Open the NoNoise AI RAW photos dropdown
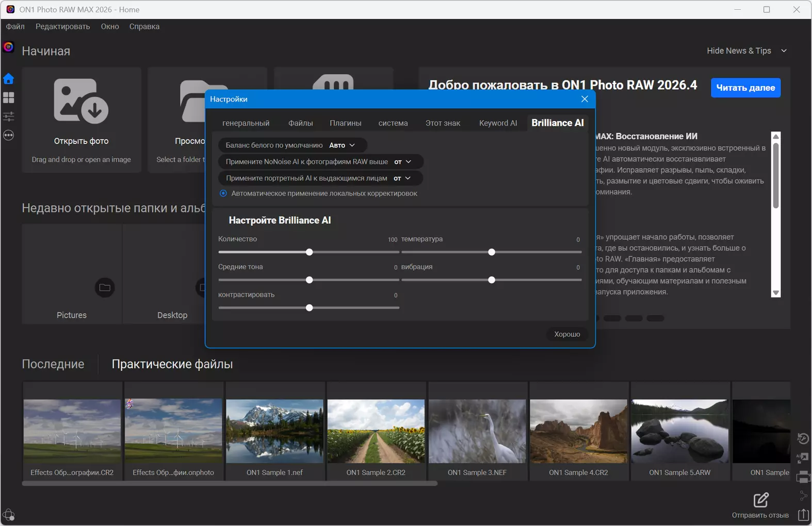The width and height of the screenshot is (812, 526). (321, 161)
